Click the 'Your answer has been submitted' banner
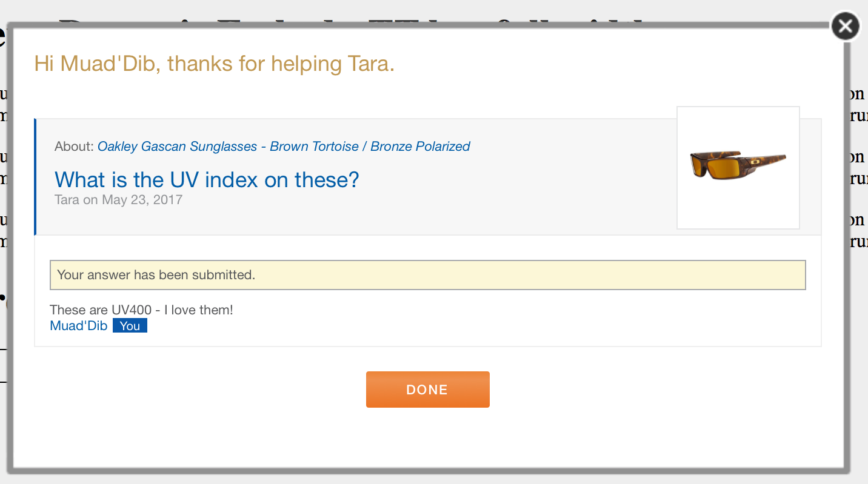 [427, 275]
